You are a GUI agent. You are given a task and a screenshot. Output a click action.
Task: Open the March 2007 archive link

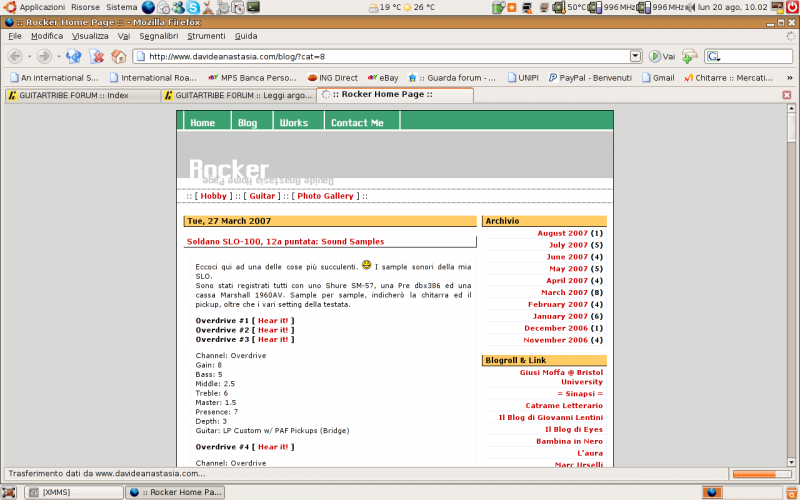pos(564,292)
